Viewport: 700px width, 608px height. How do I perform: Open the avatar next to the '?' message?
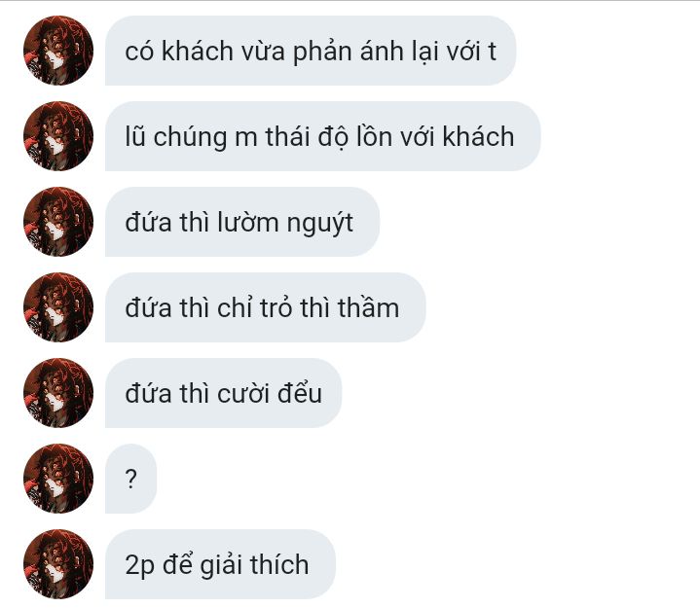click(58, 479)
